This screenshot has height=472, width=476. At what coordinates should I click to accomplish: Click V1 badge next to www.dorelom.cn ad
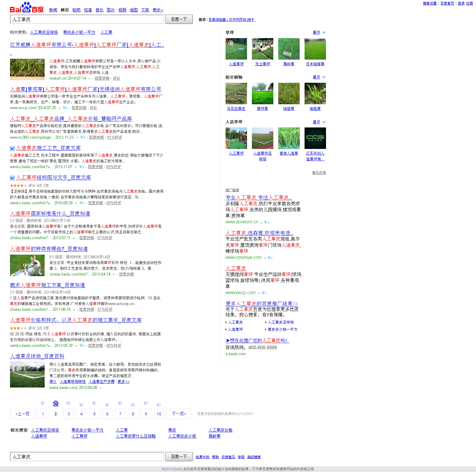point(266,222)
